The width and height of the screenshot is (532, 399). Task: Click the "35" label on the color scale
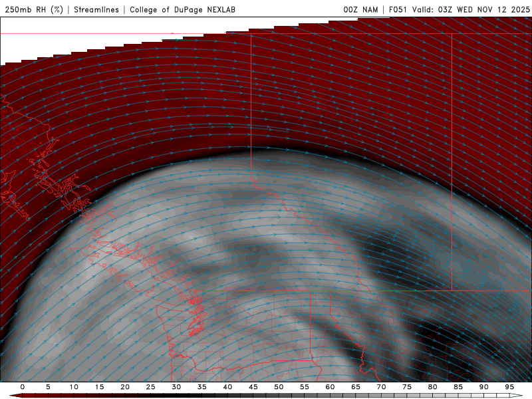click(202, 387)
